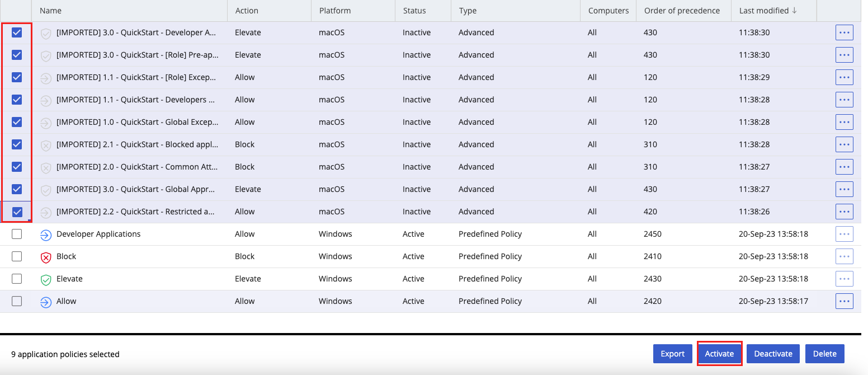Click the green Elevate shield icon
The height and width of the screenshot is (375, 868).
coord(46,279)
